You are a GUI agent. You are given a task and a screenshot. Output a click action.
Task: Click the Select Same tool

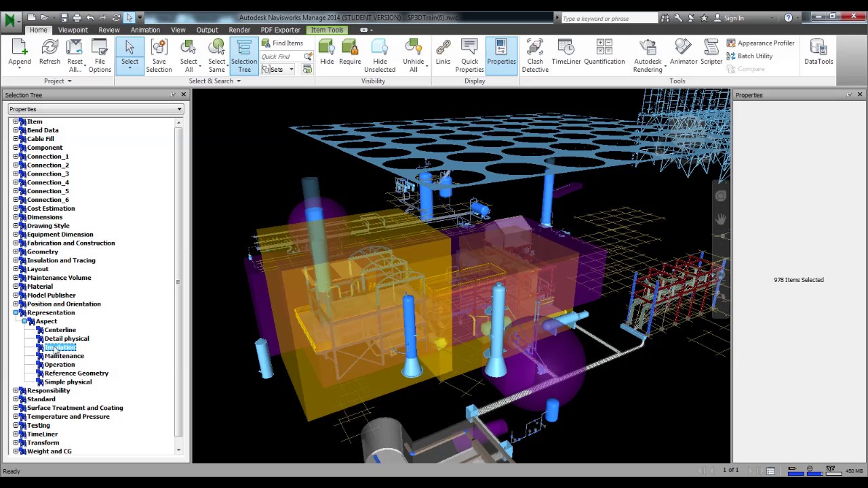point(216,56)
